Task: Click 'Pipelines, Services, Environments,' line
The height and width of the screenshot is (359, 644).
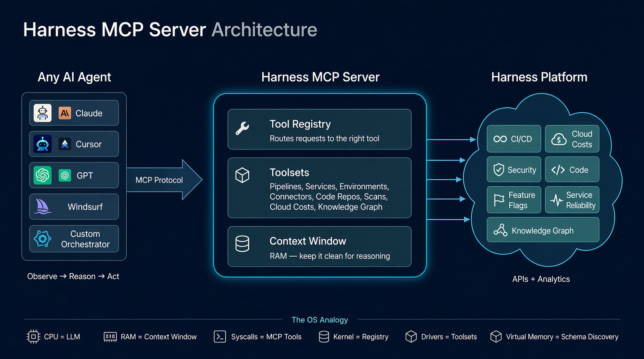Action: (329, 187)
